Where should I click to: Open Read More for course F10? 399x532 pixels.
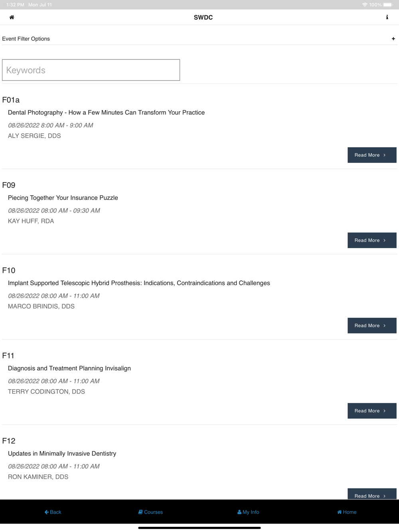click(x=371, y=326)
